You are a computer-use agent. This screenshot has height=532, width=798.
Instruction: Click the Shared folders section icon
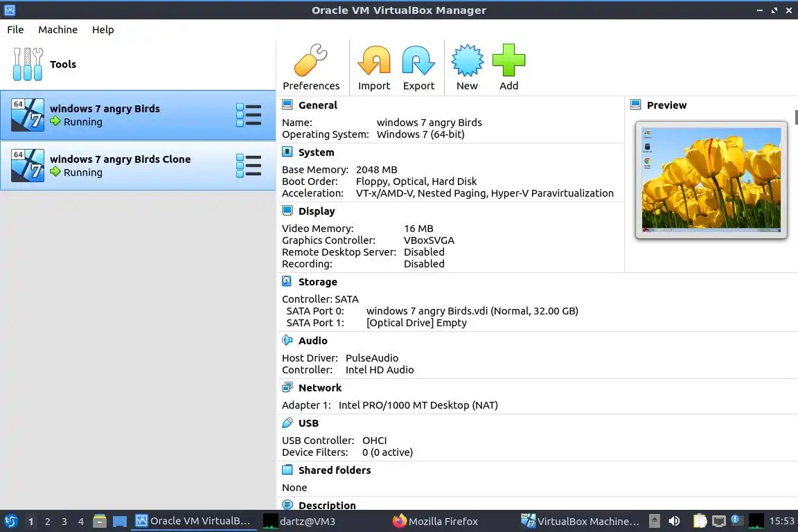(287, 470)
